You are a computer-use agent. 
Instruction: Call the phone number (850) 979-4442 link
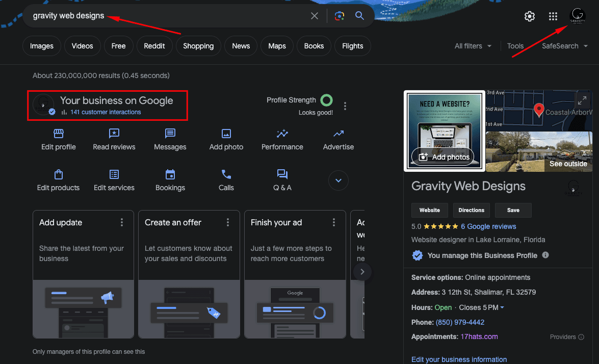point(460,322)
